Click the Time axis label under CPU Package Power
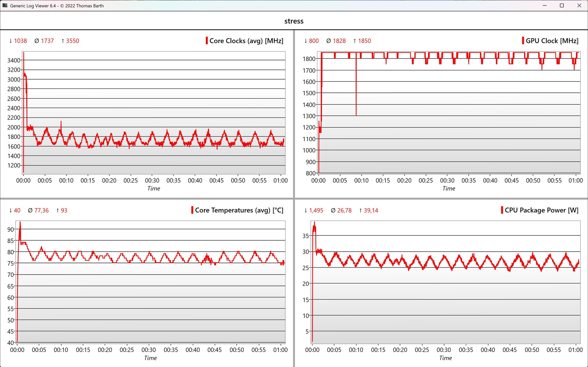 tap(445, 358)
